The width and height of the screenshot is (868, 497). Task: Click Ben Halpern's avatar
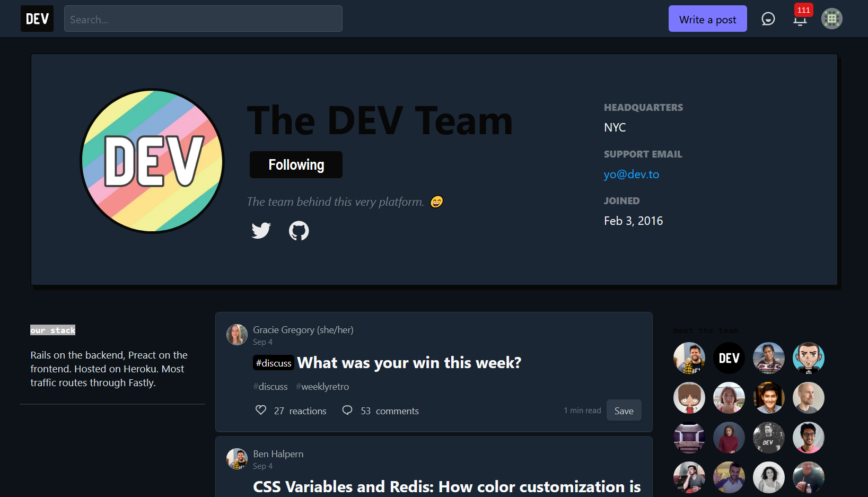[x=237, y=459]
